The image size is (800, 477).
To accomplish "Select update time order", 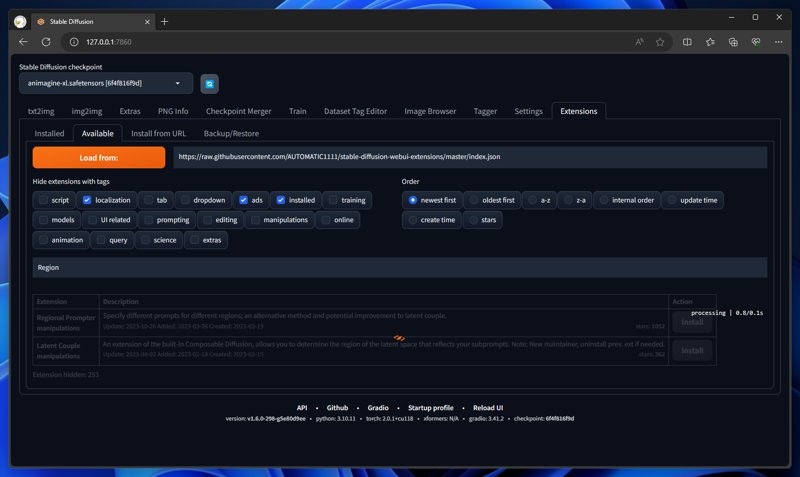I will 672,200.
